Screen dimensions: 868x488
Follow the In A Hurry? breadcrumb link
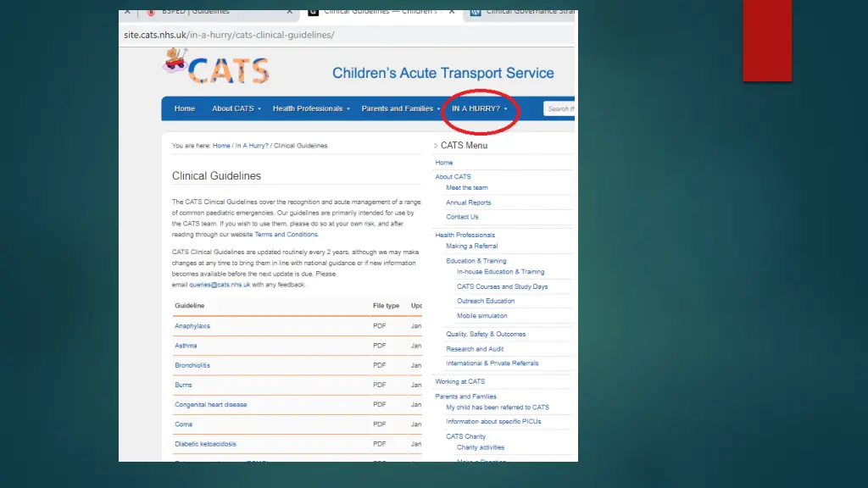coord(251,146)
